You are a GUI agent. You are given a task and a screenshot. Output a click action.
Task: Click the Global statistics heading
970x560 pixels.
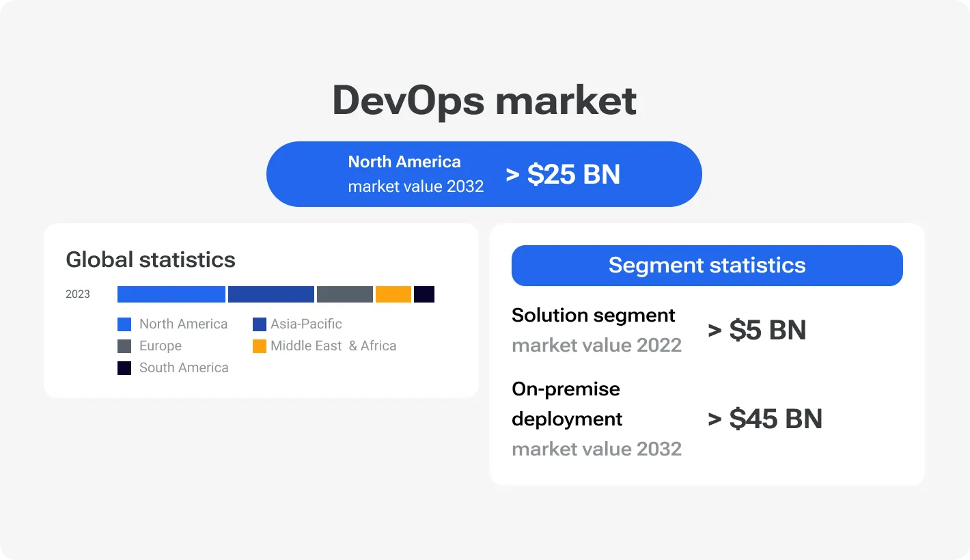pos(150,260)
